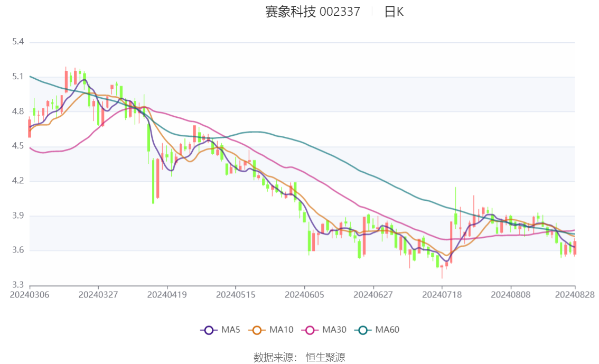The width and height of the screenshot is (599, 364).
Task: Click the MA60 legend text label
Action: [387, 330]
